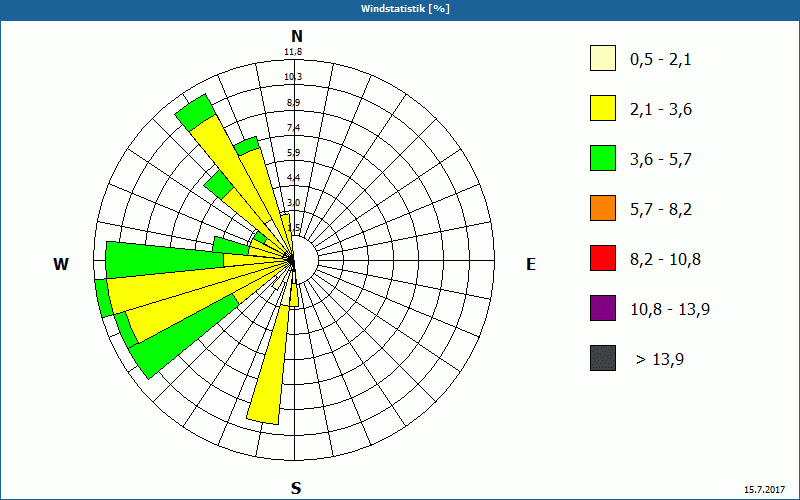Viewport: 800px width, 500px height.
Task: Click the green 3,6 - 5,7 legend swatch
Action: 603,158
